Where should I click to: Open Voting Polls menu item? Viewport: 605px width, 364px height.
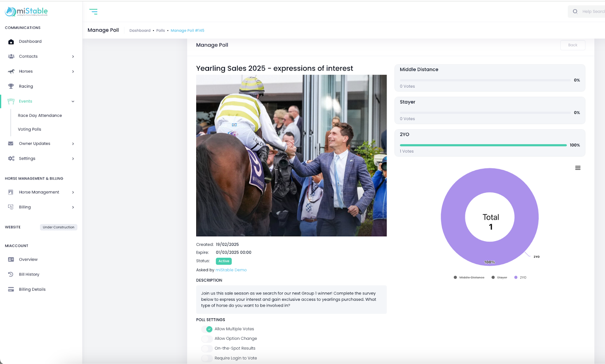tap(29, 129)
